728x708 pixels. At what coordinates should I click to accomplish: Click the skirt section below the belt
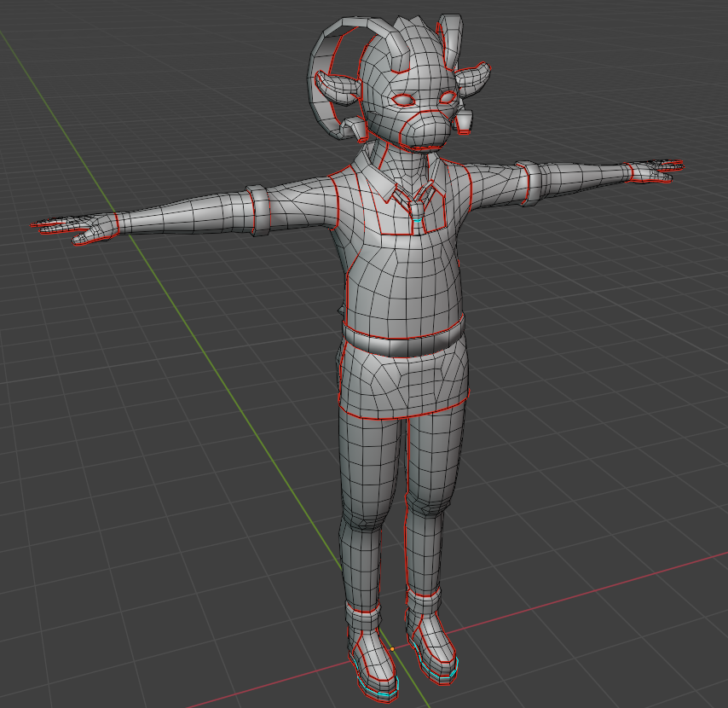tap(404, 381)
